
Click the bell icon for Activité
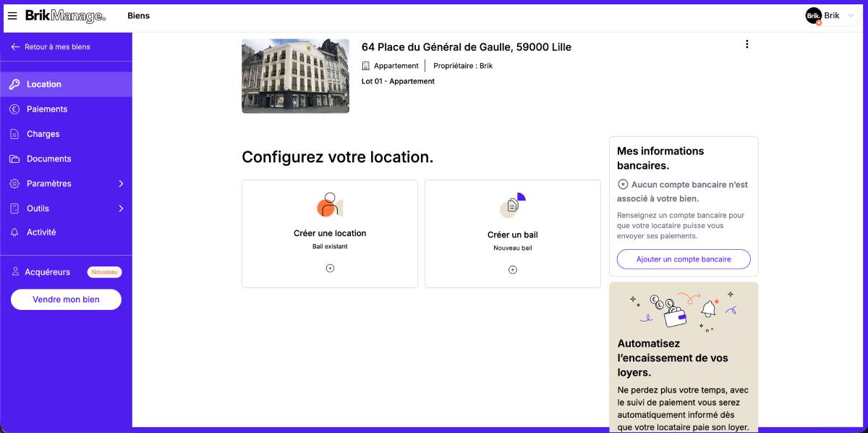click(14, 232)
